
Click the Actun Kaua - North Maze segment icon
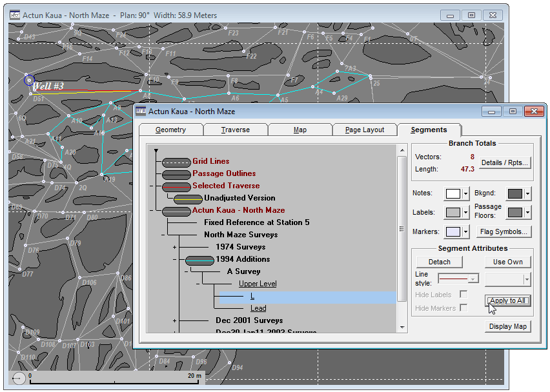[176, 211]
